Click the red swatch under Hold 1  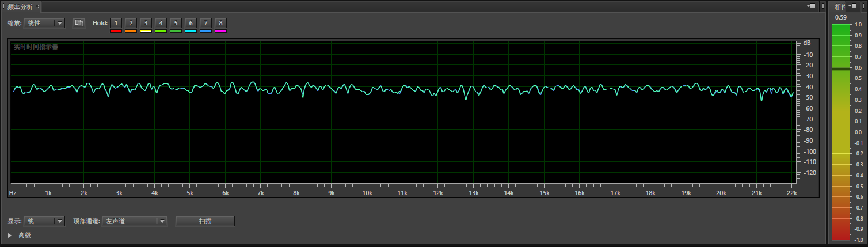(x=116, y=31)
